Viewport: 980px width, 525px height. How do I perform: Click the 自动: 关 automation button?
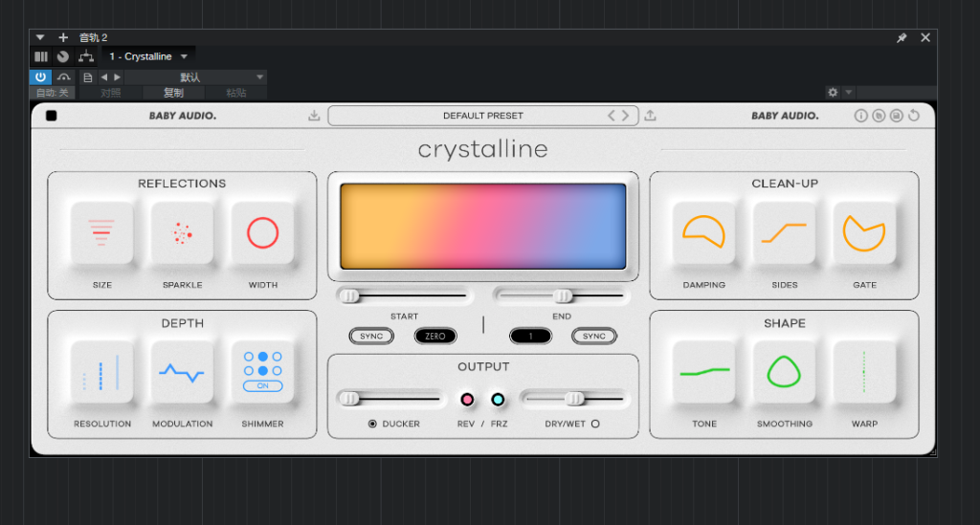(x=52, y=93)
